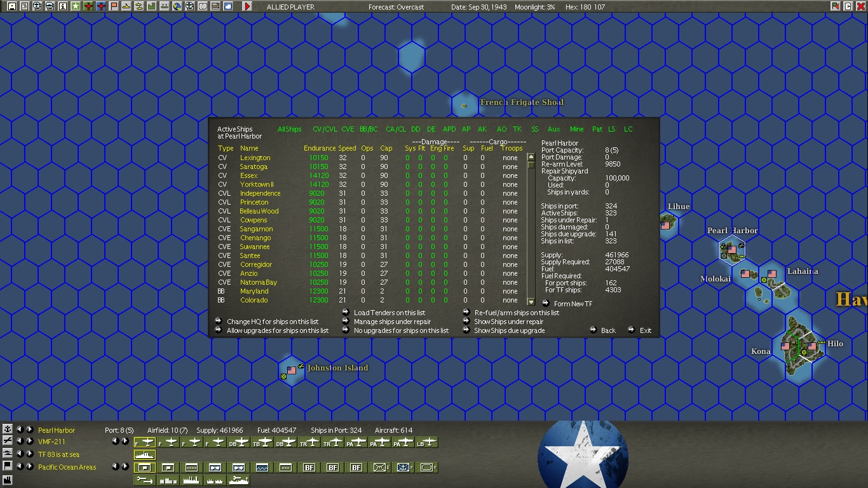868x488 pixels.
Task: Open ship Natoma Bay from the list
Action: [259, 282]
